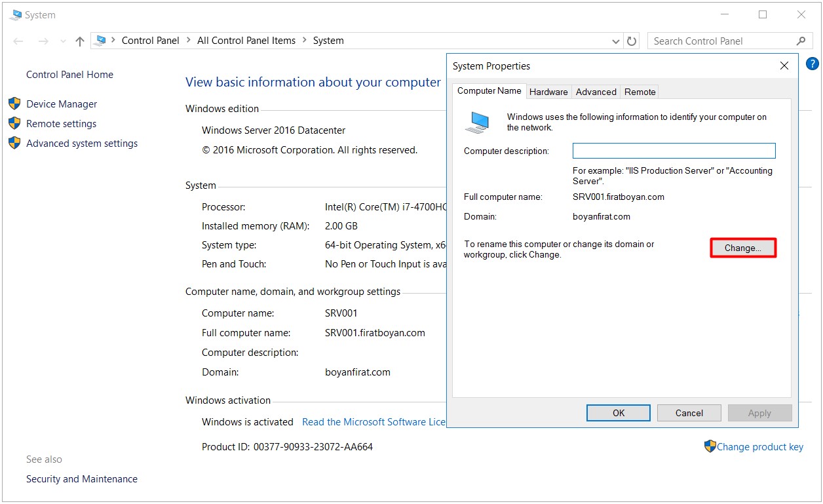Click boyanfirat.com domain in System Properties dialog
823x504 pixels.
click(602, 216)
